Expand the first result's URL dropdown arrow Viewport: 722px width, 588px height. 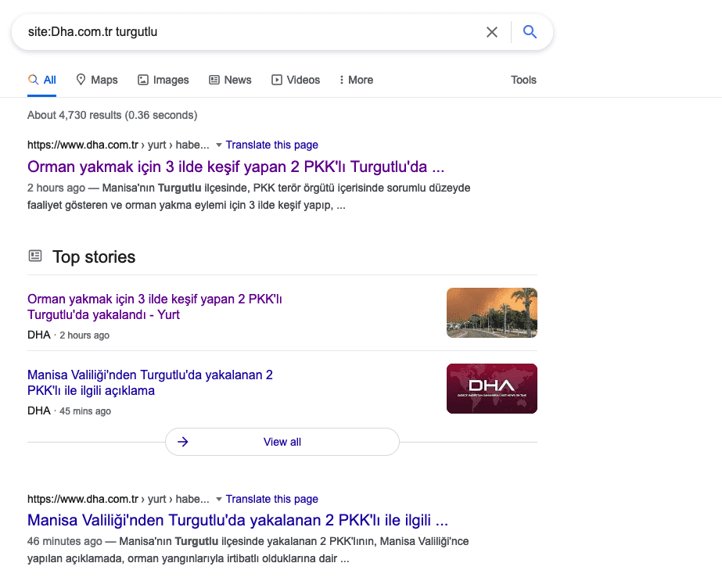click(x=219, y=145)
